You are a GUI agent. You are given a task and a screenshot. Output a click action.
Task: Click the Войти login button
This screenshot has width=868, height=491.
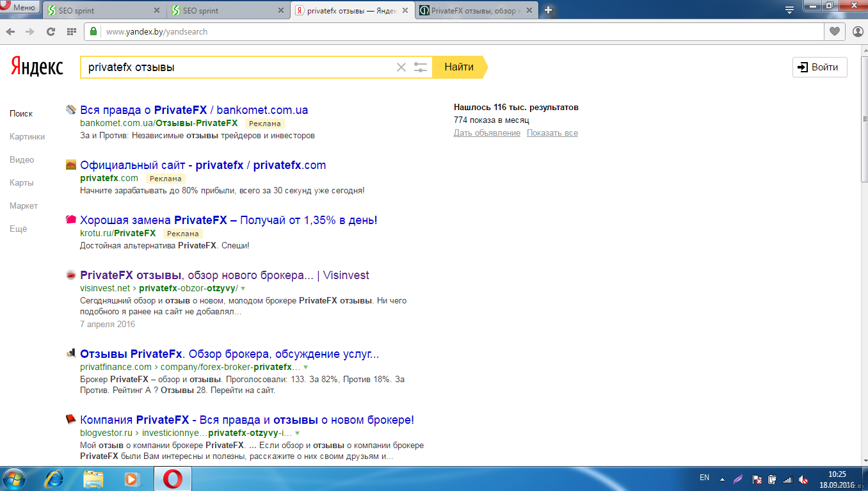[x=819, y=67]
